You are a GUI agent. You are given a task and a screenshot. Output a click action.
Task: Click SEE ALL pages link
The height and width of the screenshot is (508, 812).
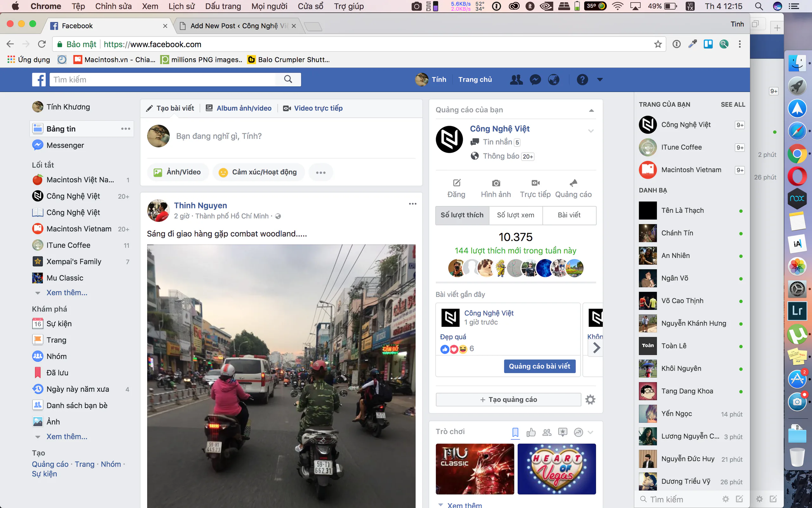(733, 104)
